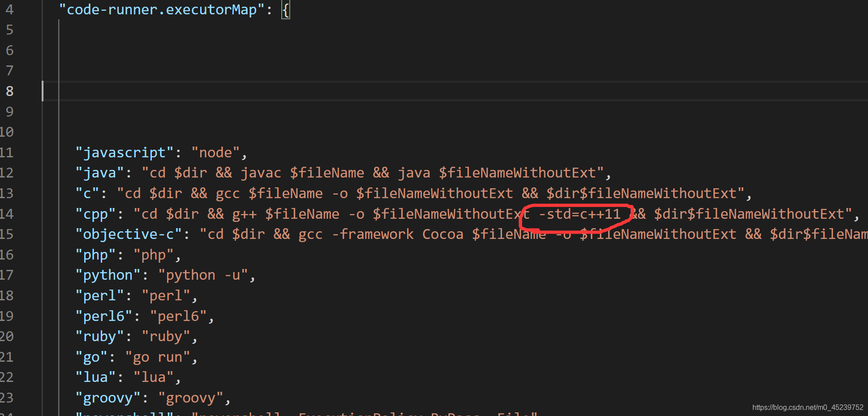The width and height of the screenshot is (868, 416).
Task: Click line number 11 in the gutter
Action: (x=6, y=152)
